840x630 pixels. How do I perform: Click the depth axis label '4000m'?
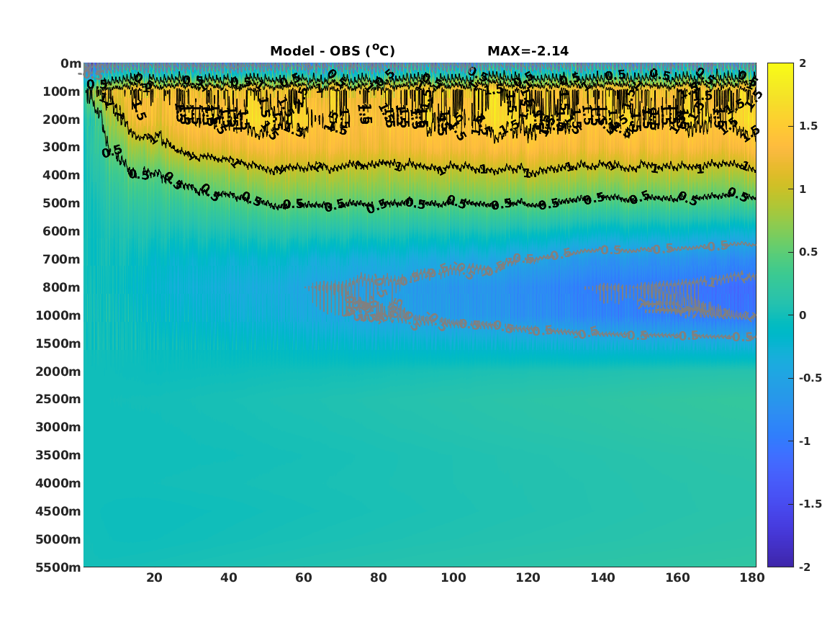point(58,483)
